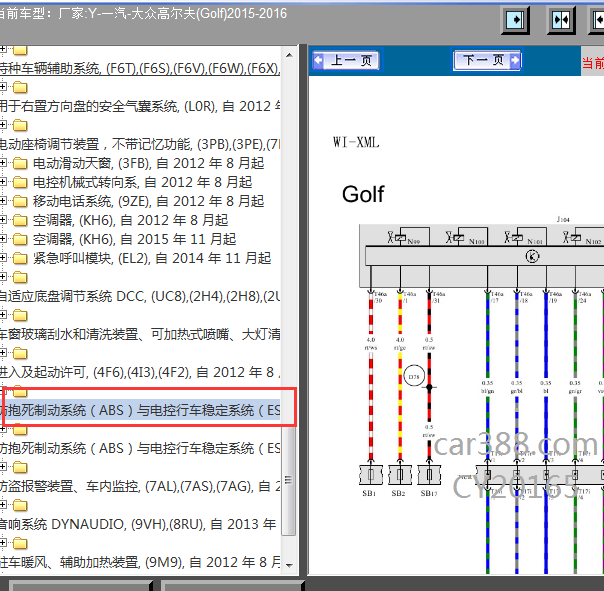
Task: Click the next page button 下一页
Action: 487,60
